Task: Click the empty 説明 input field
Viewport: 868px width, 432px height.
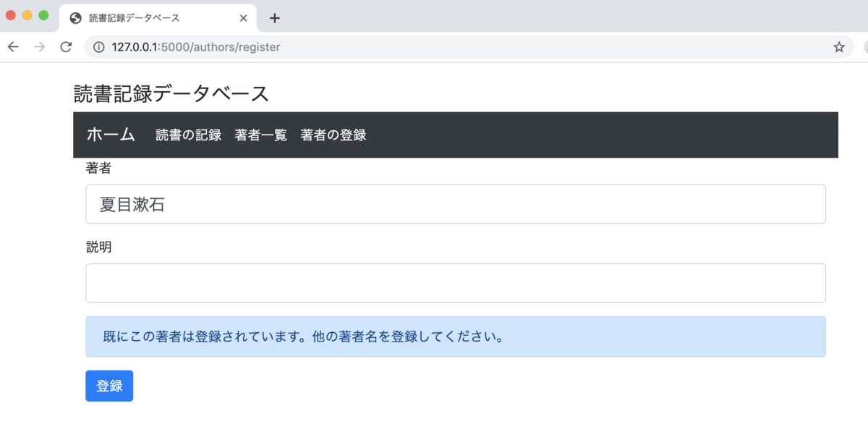Action: [x=456, y=283]
